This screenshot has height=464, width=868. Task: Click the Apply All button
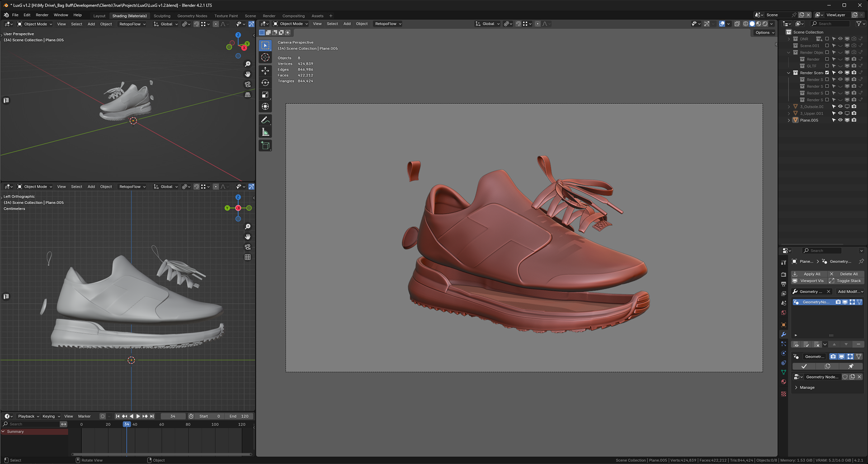click(x=809, y=274)
